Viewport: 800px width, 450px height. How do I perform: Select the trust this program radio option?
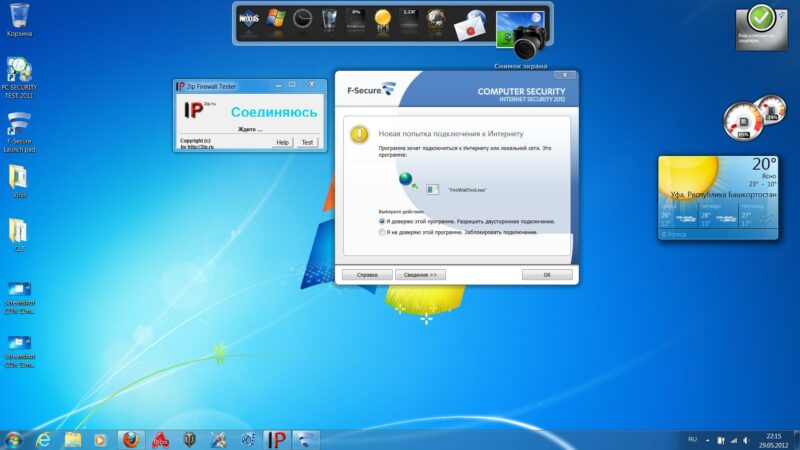point(382,221)
